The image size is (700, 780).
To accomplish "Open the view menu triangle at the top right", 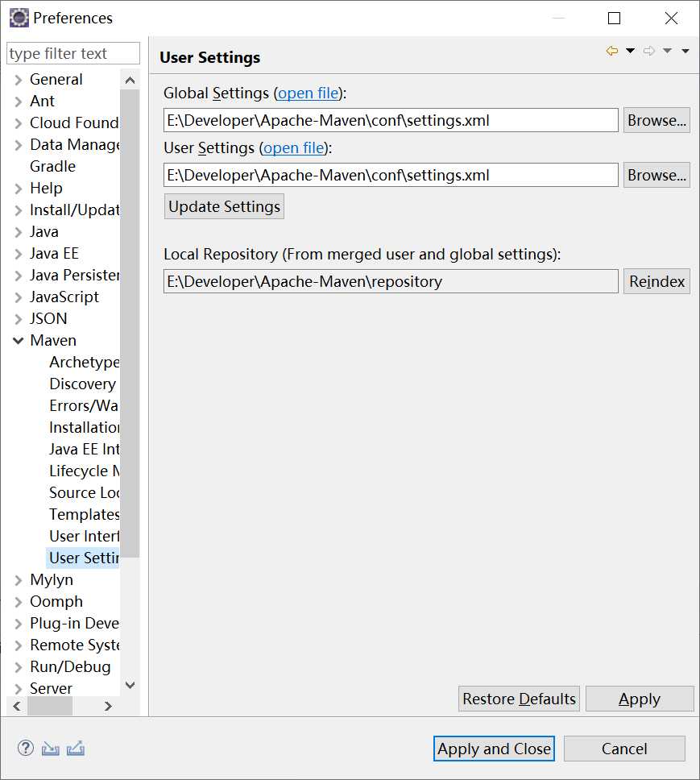I will pyautogui.click(x=686, y=51).
